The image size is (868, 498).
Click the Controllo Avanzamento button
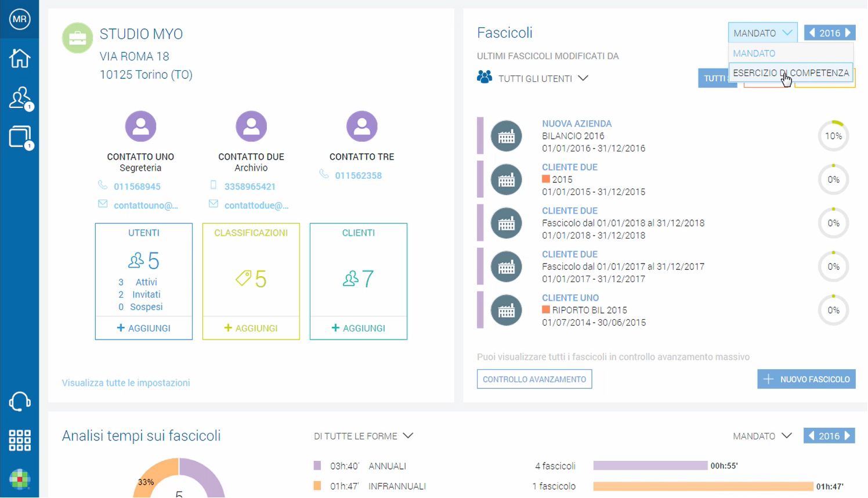534,379
